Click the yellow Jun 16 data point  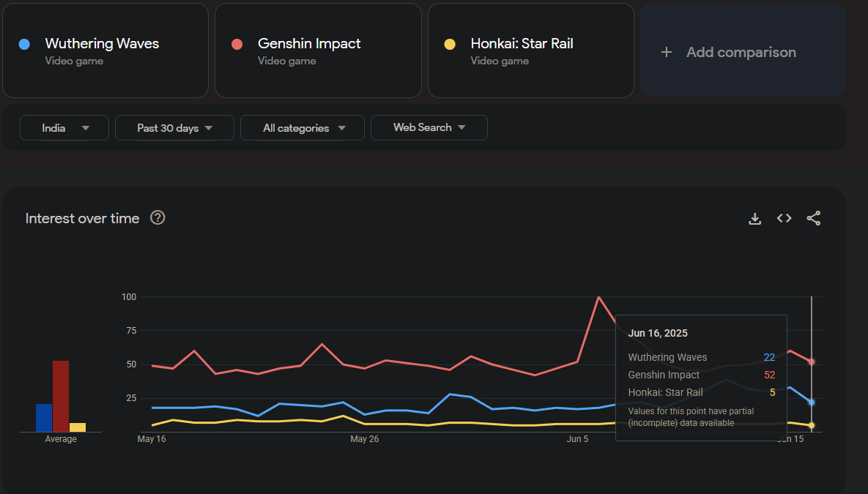point(812,425)
